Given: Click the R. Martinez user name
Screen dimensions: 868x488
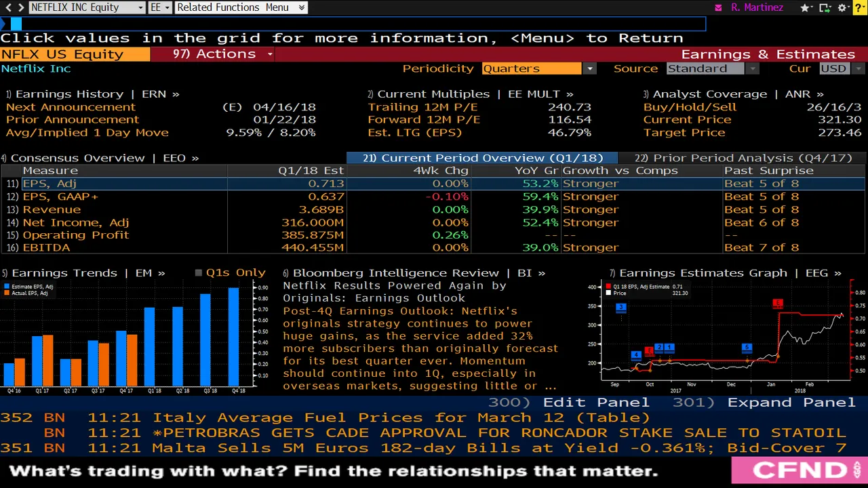Looking at the screenshot, I should [x=757, y=7].
